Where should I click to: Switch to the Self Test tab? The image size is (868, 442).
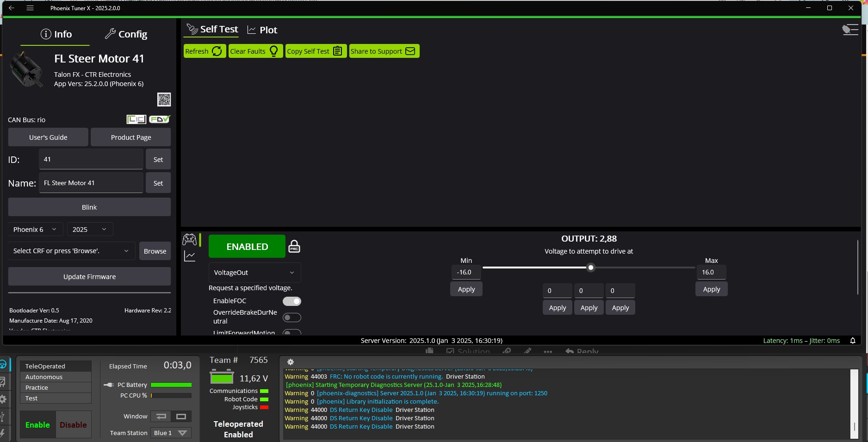coord(212,30)
